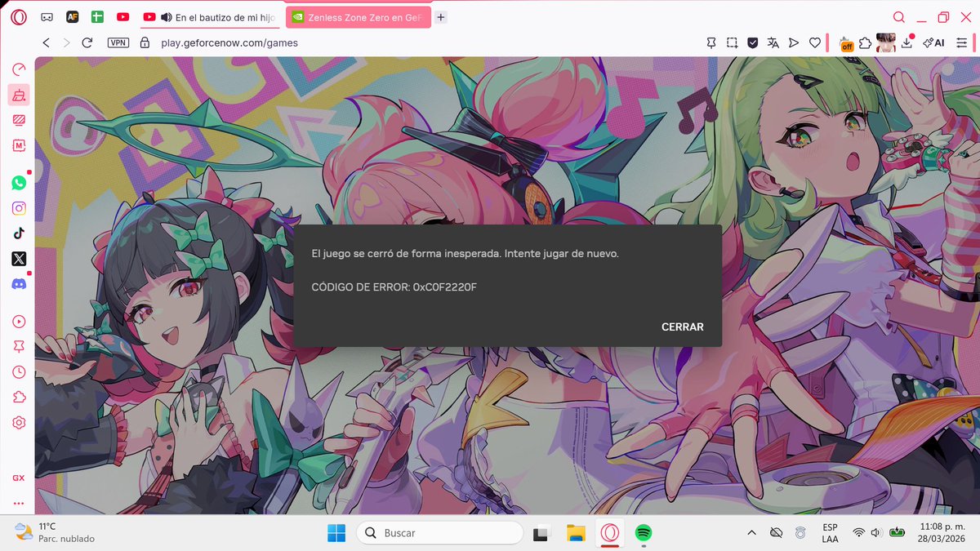Click the CERRAR button in the error dialog
Viewport: 980px width, 551px height.
pyautogui.click(x=682, y=327)
